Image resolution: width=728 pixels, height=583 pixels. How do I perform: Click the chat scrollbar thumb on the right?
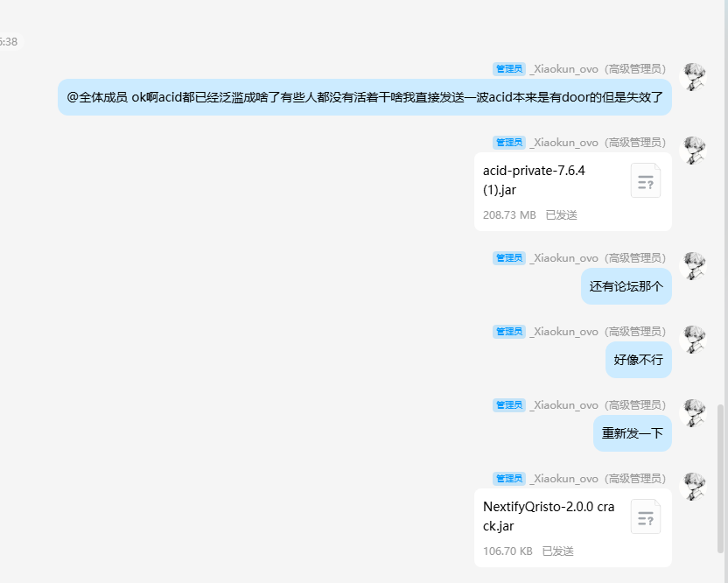pos(721,477)
